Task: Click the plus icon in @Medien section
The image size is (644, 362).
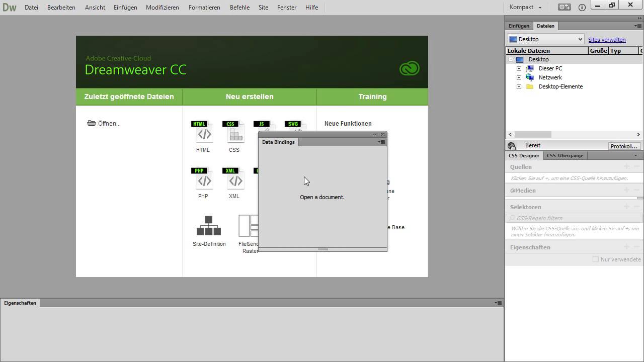Action: click(626, 190)
